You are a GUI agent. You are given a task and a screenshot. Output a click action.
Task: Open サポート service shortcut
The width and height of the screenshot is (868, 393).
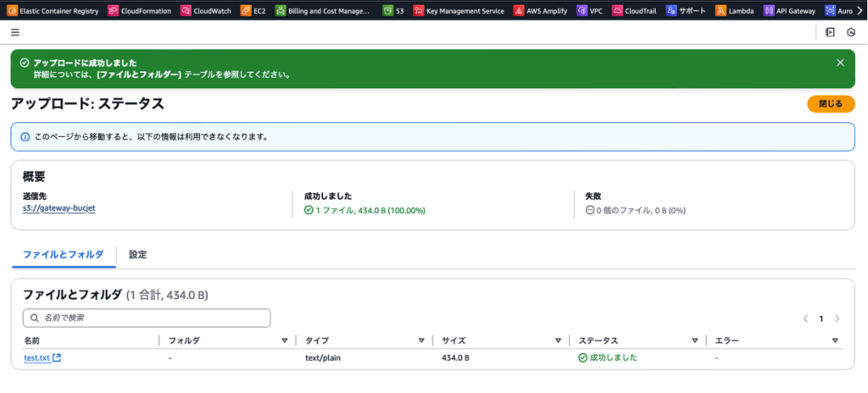click(x=687, y=10)
